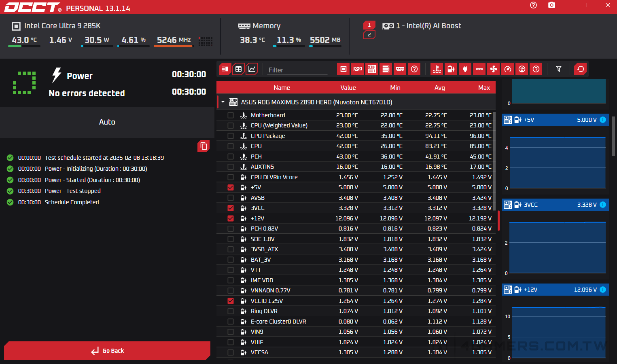Screen dimensions: 617x364
Task: Click the Auto schedule button
Action: coord(107,122)
